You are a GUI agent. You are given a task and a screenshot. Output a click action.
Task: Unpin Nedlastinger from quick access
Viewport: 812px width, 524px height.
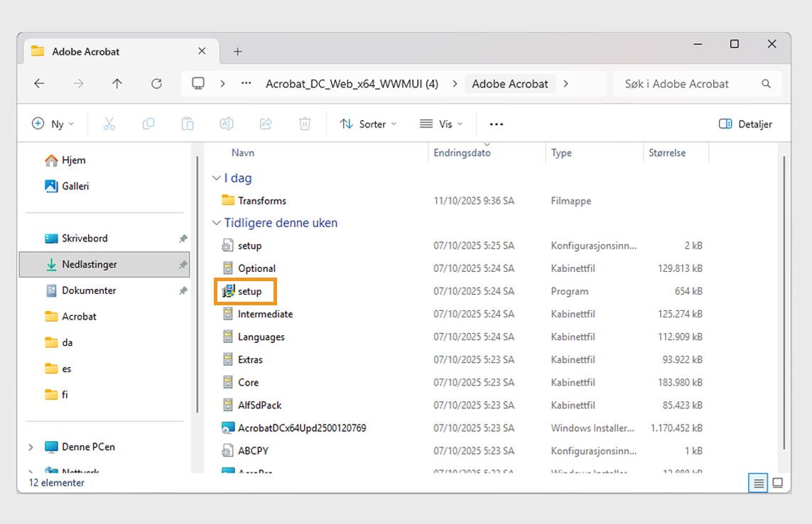(183, 264)
